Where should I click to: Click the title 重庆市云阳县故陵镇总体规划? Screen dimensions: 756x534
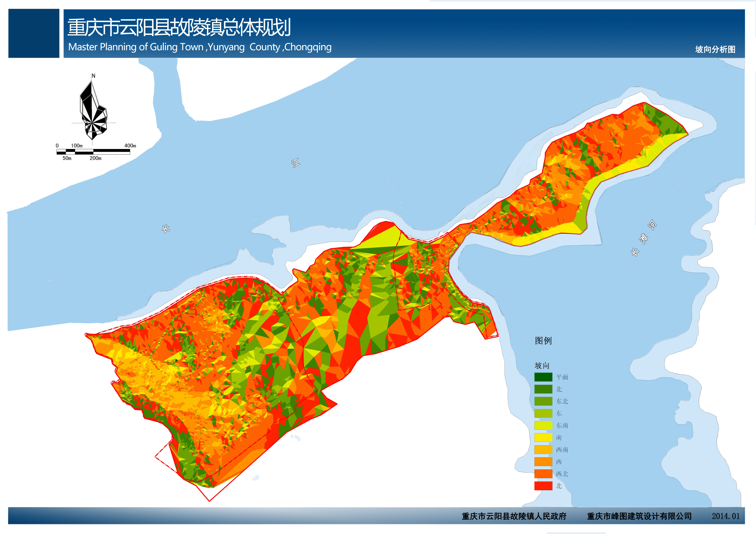click(x=179, y=27)
